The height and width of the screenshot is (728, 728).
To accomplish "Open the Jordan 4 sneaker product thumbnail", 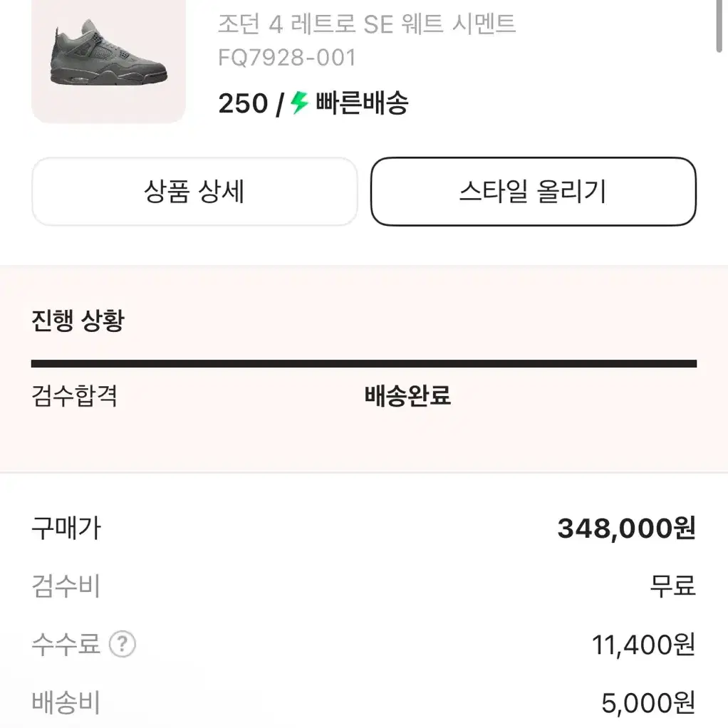I will coord(109,60).
